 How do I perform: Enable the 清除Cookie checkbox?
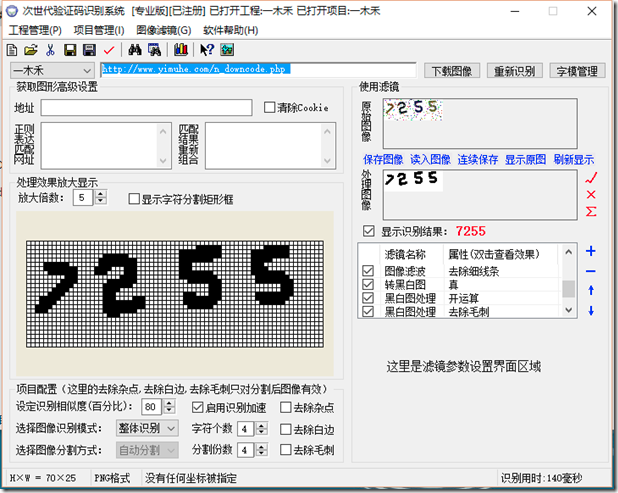(270, 108)
